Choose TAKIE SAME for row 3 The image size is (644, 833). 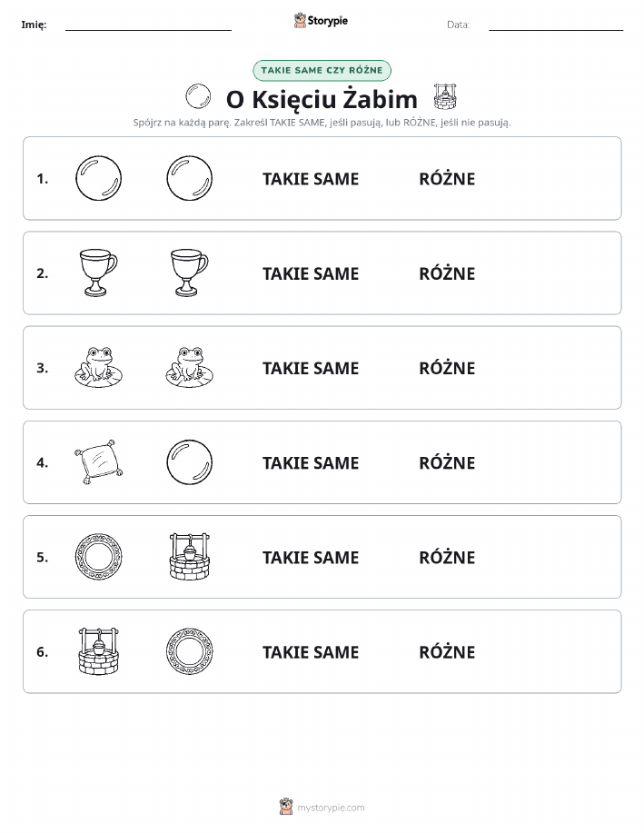311,368
